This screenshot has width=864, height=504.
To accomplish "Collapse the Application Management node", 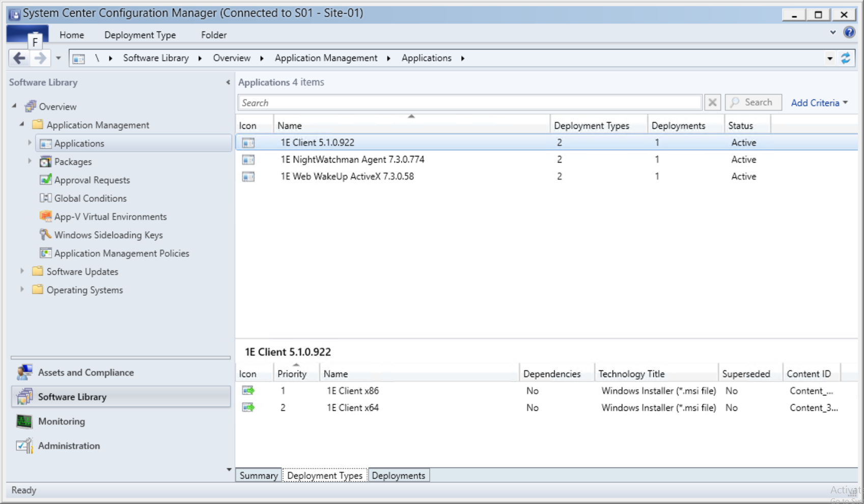I will coord(22,125).
